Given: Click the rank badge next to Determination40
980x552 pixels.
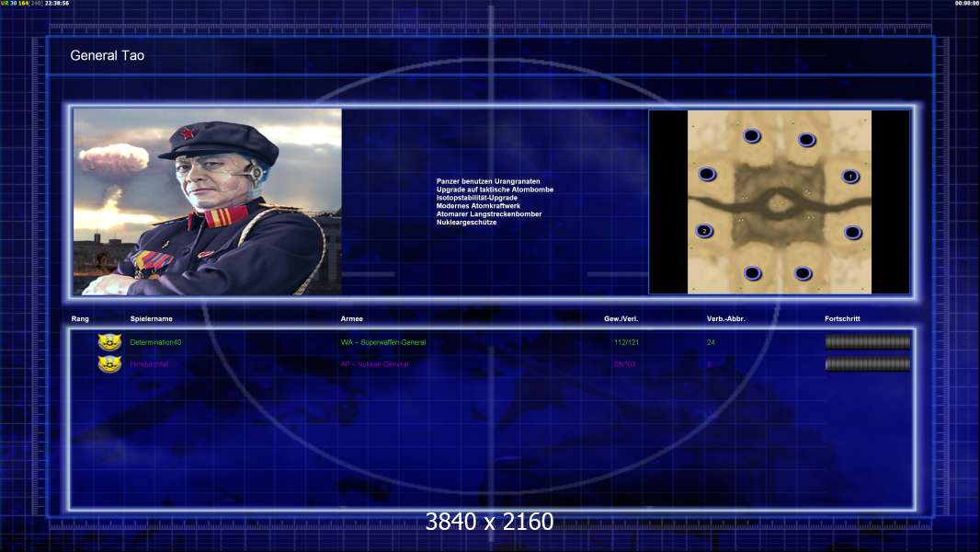Looking at the screenshot, I should [x=109, y=342].
